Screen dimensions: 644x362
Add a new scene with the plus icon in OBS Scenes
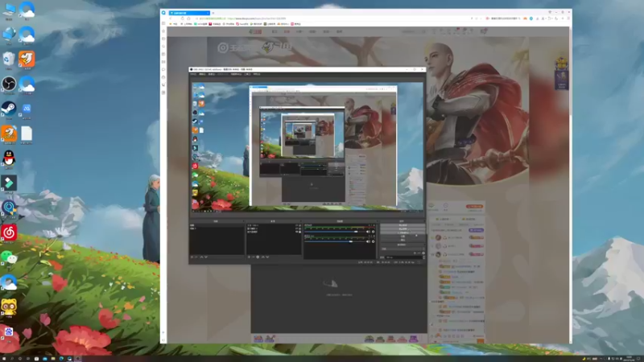click(192, 257)
